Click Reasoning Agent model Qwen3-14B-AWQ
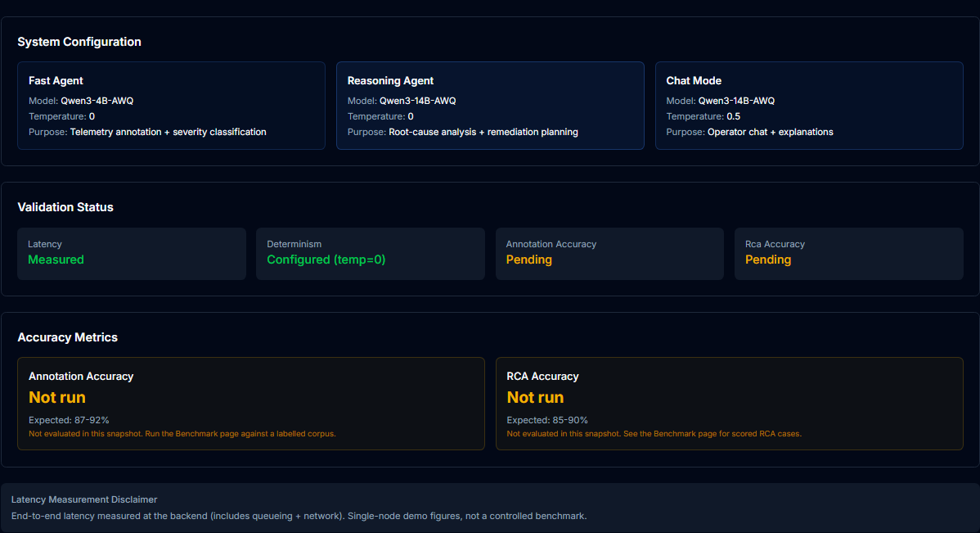This screenshot has height=533, width=980. click(417, 101)
